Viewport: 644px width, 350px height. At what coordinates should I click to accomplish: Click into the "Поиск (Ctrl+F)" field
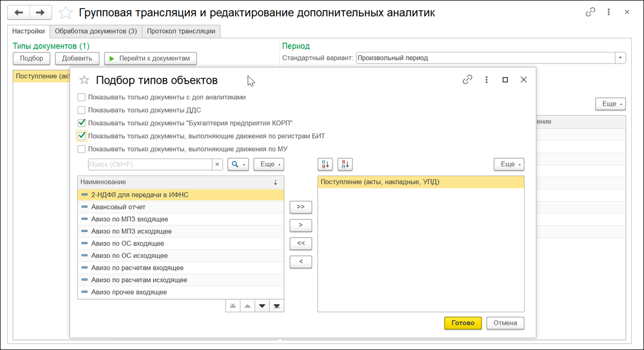point(150,164)
